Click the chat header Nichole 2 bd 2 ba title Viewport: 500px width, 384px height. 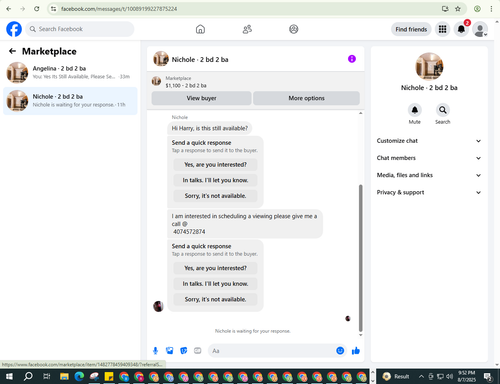pyautogui.click(x=200, y=60)
